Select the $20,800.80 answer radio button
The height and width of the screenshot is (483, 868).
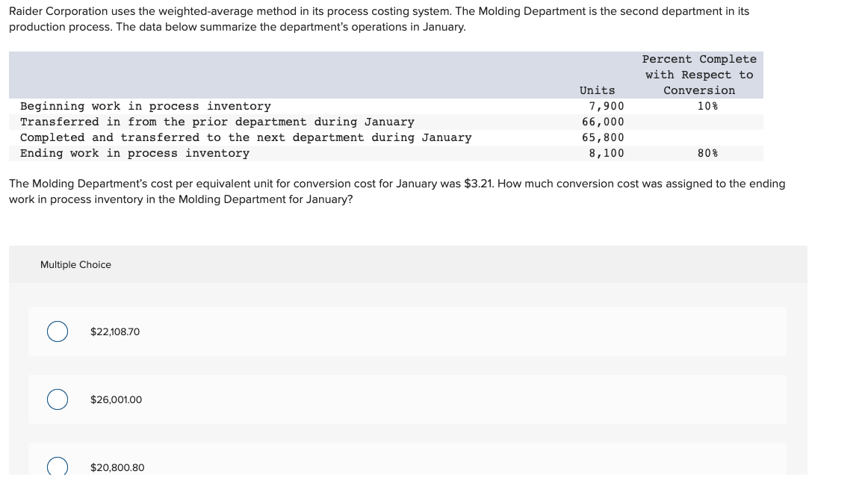coord(57,467)
